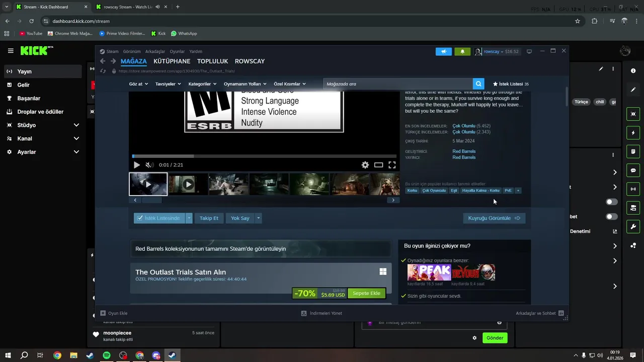Click the note page icon in Kick rail
The height and width of the screenshot is (362, 644).
tap(633, 151)
